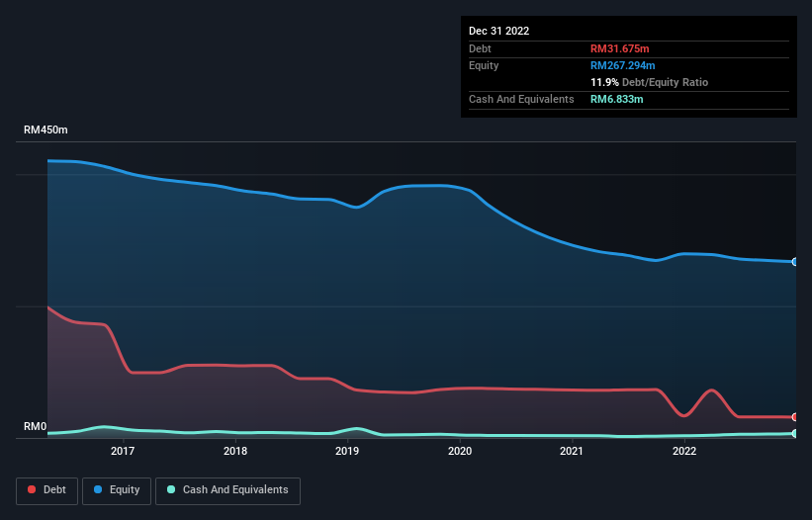Select the Equity endpoint marker on chart
812x520 pixels.
(795, 262)
